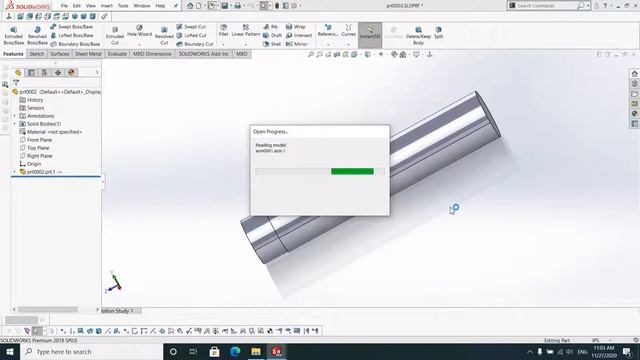
Task: Expand the Annotations tree node
Action: (x=15, y=116)
